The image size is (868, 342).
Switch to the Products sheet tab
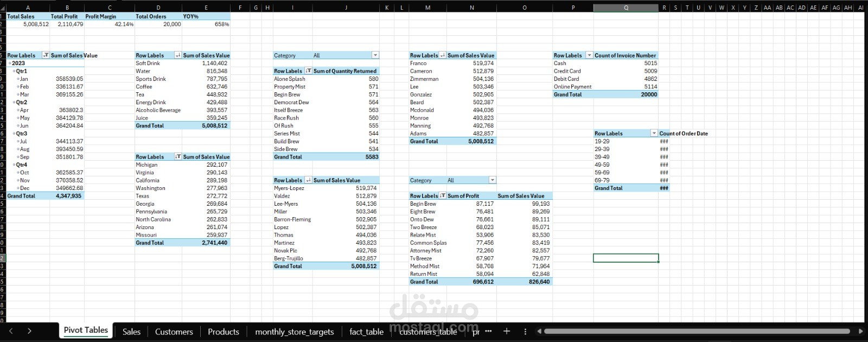[x=223, y=332]
